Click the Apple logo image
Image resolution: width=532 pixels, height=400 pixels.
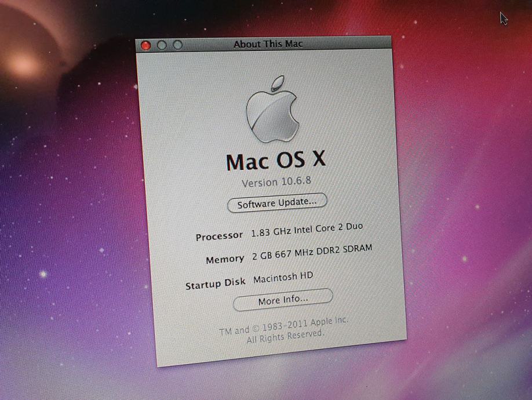(273, 109)
